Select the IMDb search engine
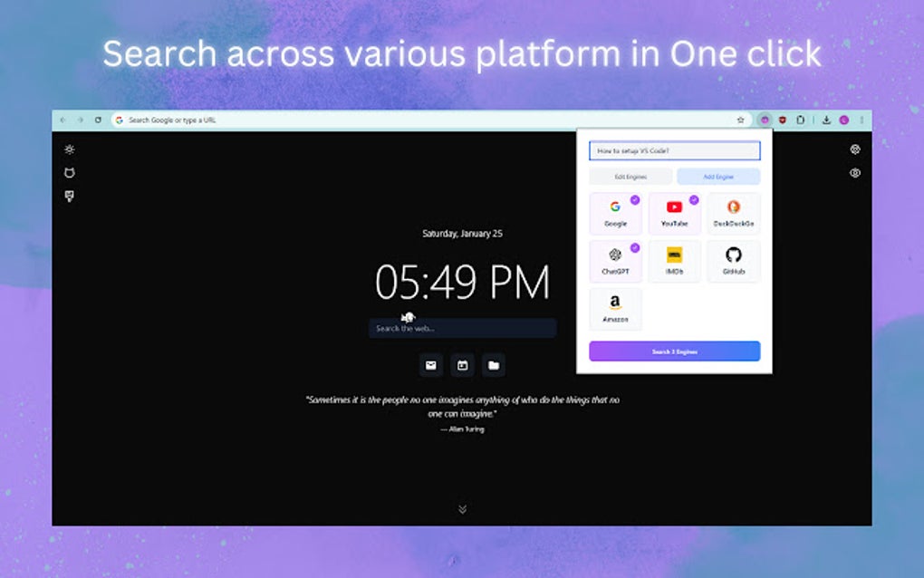 point(674,261)
